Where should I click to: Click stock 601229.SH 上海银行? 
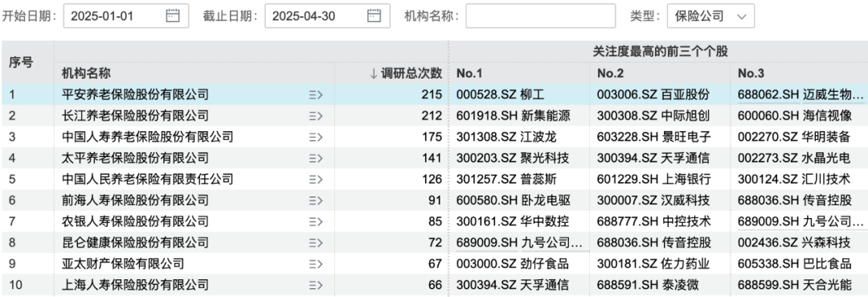point(653,179)
